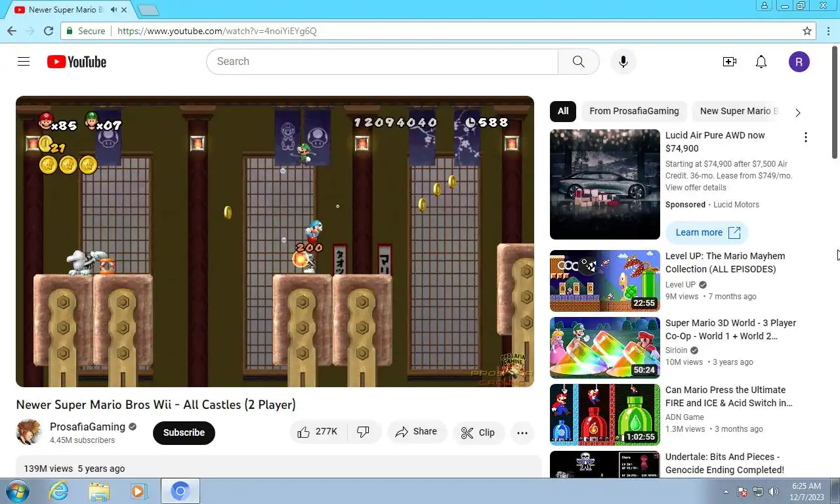
Task: Open Super Mario 3D World video title
Action: (730, 329)
